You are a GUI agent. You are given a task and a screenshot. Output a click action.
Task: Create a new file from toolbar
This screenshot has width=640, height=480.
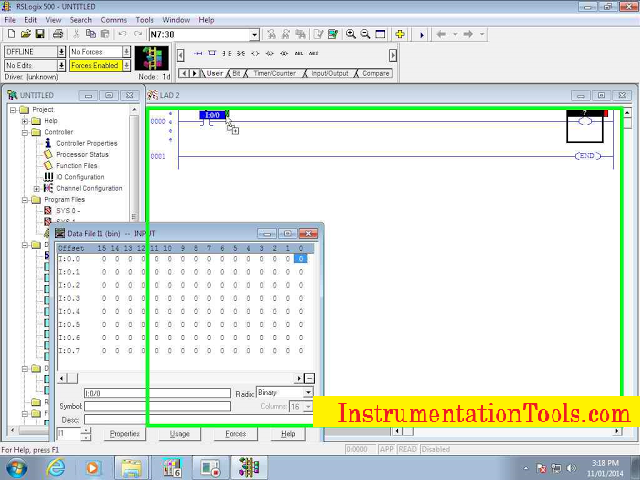coord(11,34)
